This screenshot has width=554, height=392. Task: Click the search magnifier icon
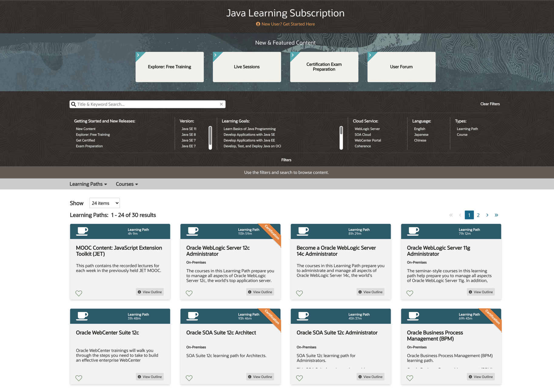pos(73,104)
